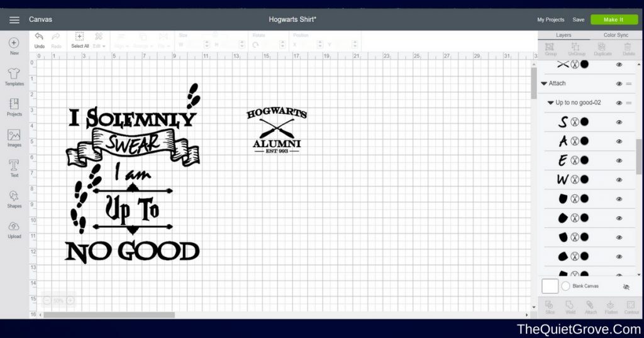Viewport: 644px width, 338px height.
Task: Select the I Solemnly Swear design on canvas
Action: tap(133, 173)
